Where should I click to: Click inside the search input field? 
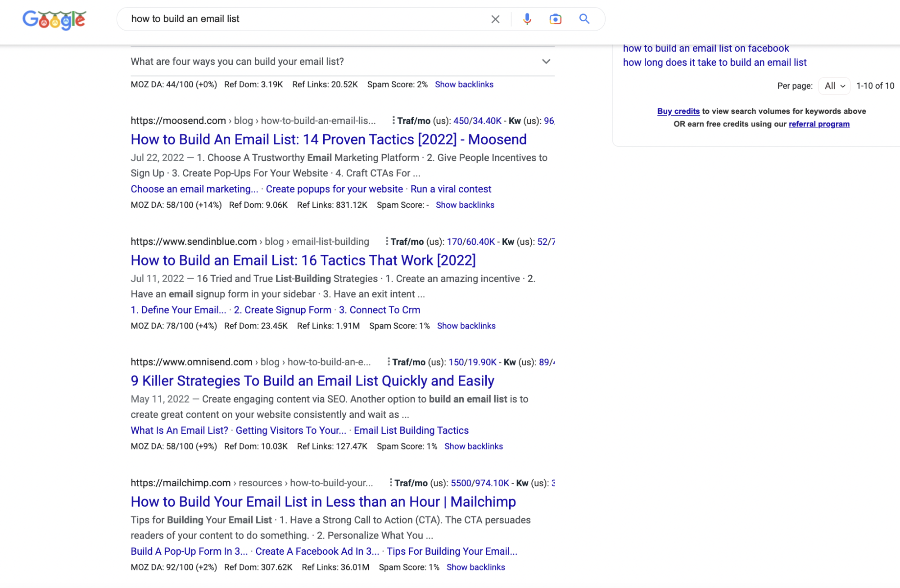[x=270, y=19]
